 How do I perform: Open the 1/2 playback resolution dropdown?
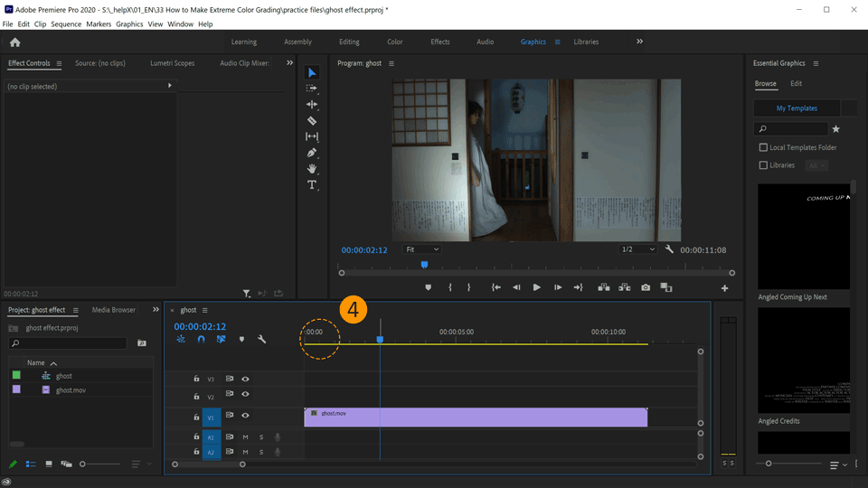[638, 249]
